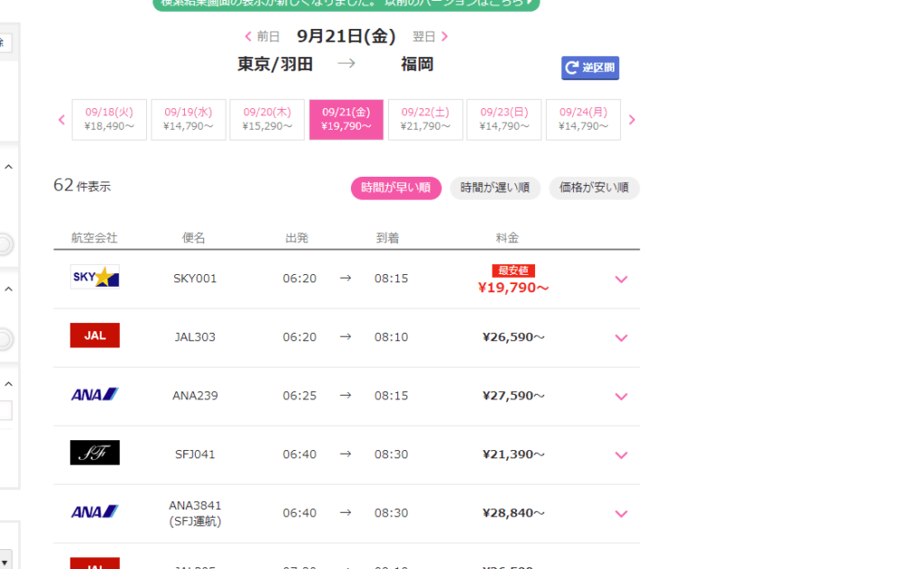Select the 09/18(火) date tab
924x569 pixels.
pyautogui.click(x=109, y=120)
